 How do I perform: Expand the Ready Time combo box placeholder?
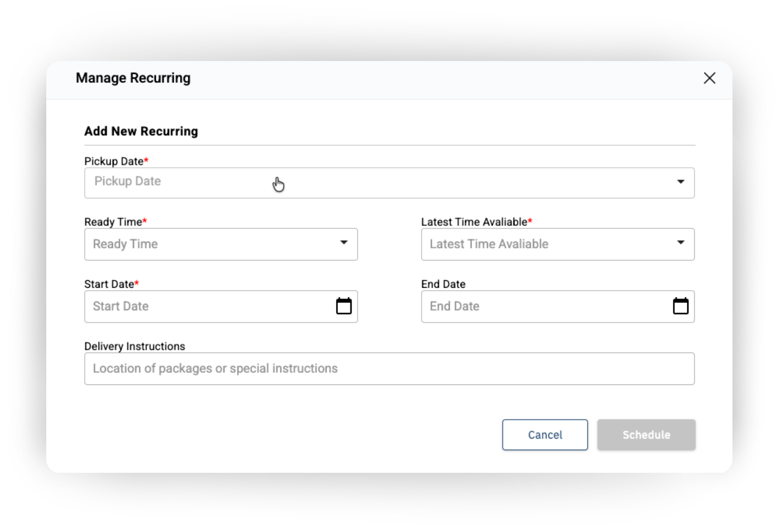coord(125,244)
